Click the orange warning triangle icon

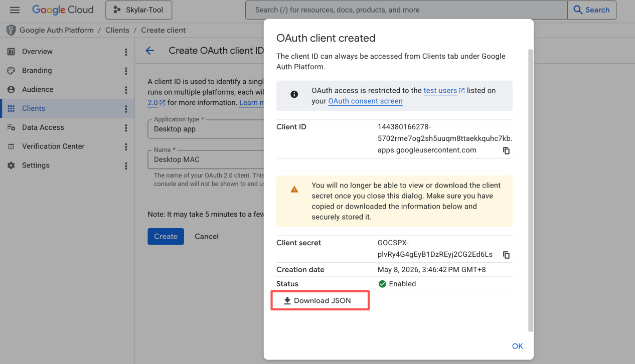[x=294, y=190]
